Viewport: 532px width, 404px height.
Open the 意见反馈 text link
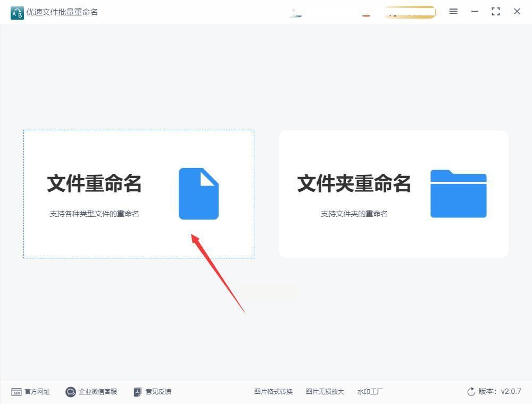click(158, 392)
